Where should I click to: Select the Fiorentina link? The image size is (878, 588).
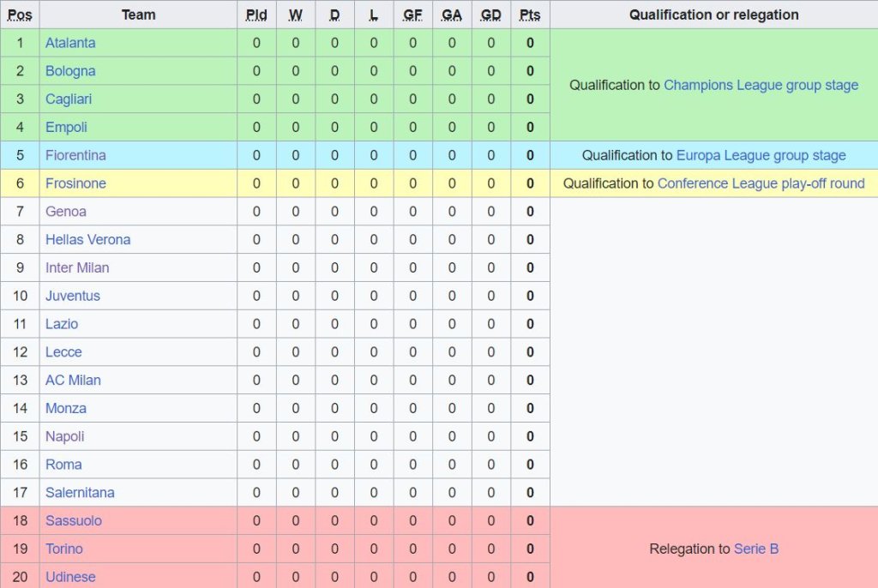[x=75, y=155]
